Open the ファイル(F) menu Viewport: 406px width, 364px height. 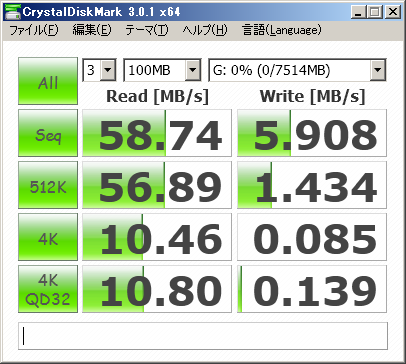click(34, 31)
